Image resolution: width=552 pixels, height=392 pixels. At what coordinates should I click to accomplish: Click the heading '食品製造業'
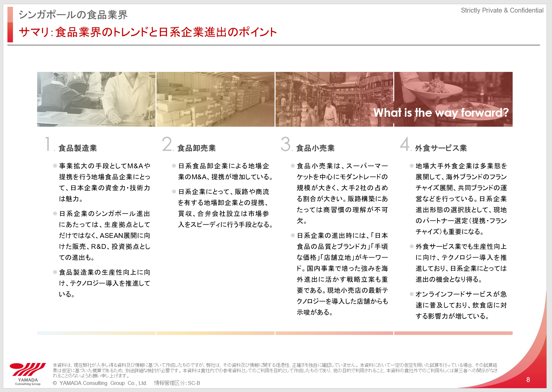tap(77, 148)
